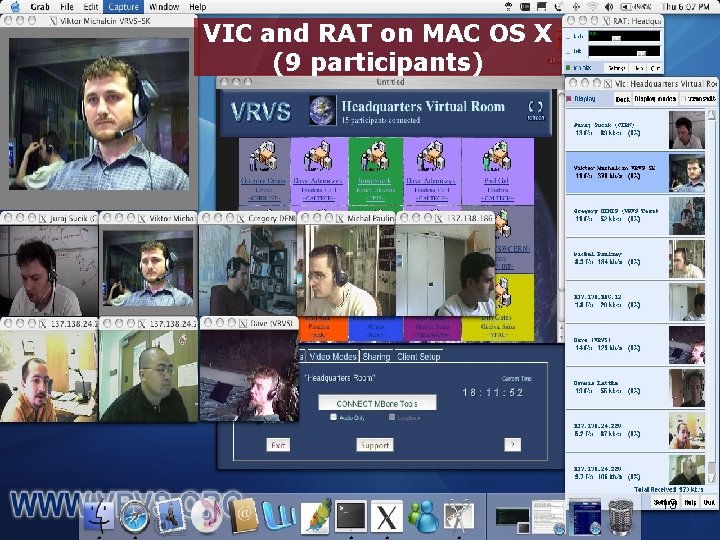Open the Trash in the Dock
Image resolution: width=720 pixels, height=540 pixels.
[x=621, y=517]
